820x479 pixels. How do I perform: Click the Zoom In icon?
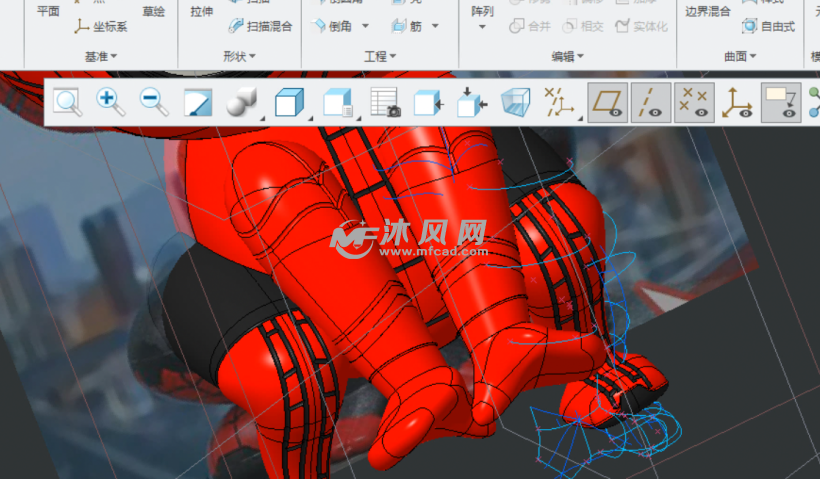pyautogui.click(x=110, y=102)
